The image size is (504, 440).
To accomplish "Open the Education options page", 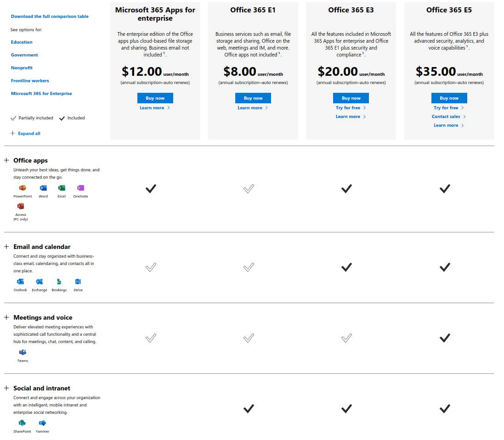I will tap(21, 42).
